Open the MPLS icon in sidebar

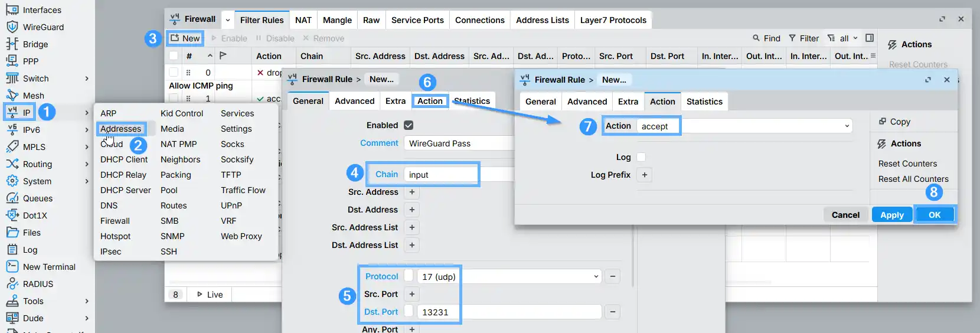(x=12, y=147)
